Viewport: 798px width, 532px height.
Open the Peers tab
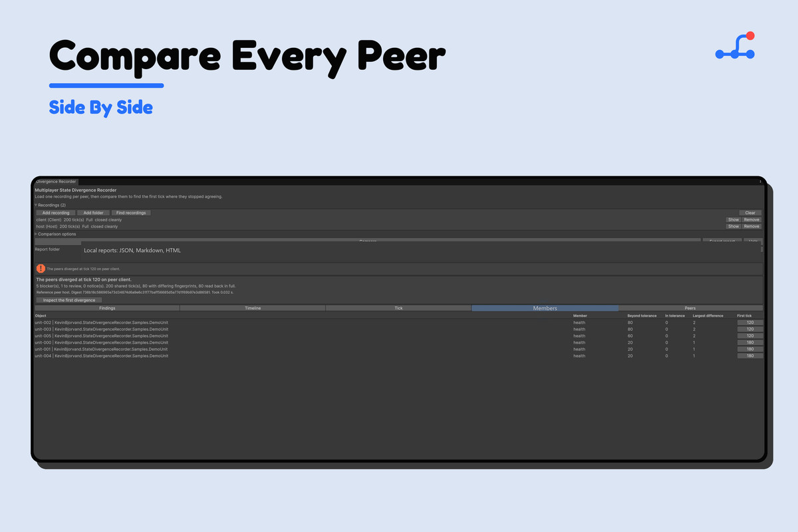[x=690, y=309]
